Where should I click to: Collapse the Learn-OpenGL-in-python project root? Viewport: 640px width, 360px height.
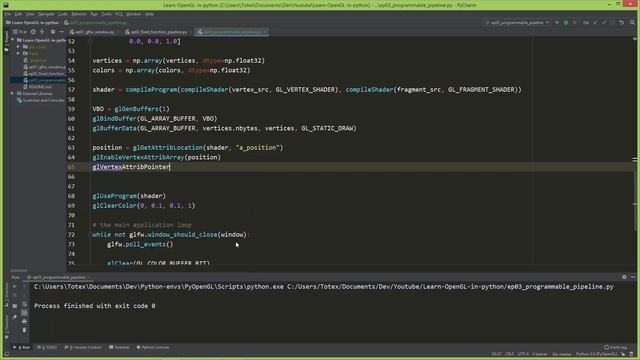click(x=13, y=40)
